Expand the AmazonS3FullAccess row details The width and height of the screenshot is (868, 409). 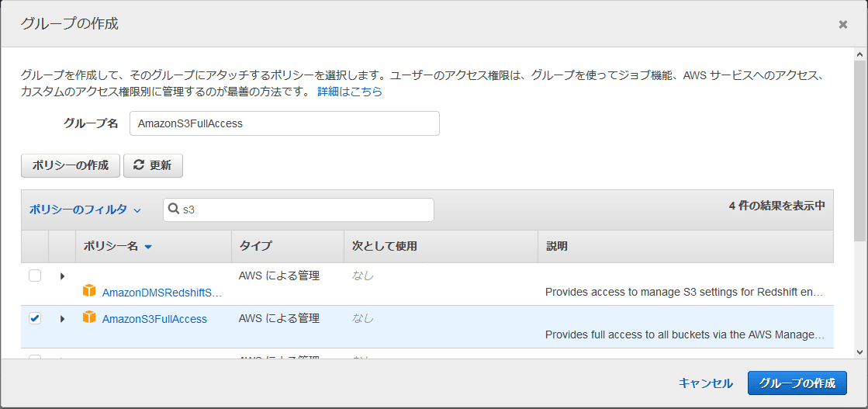tap(62, 319)
